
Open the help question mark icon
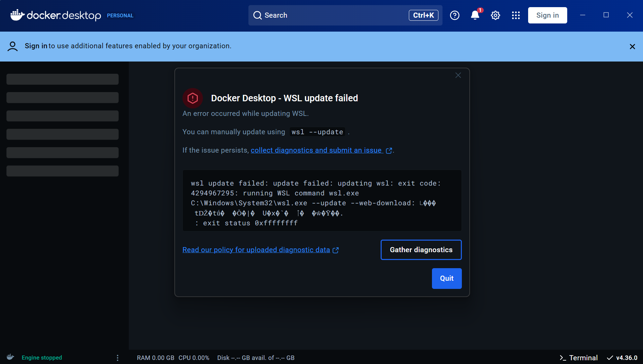[455, 15]
